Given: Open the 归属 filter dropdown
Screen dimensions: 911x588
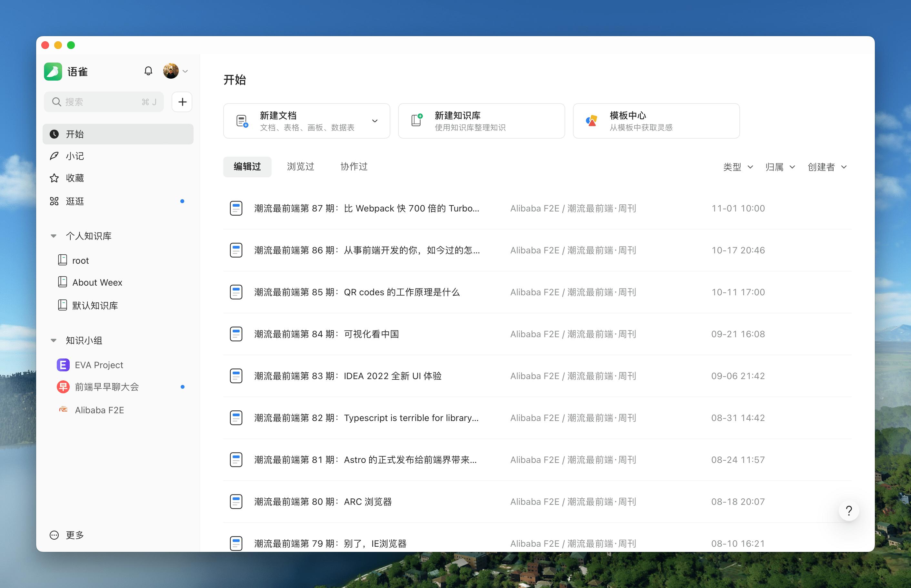Looking at the screenshot, I should click(x=780, y=167).
